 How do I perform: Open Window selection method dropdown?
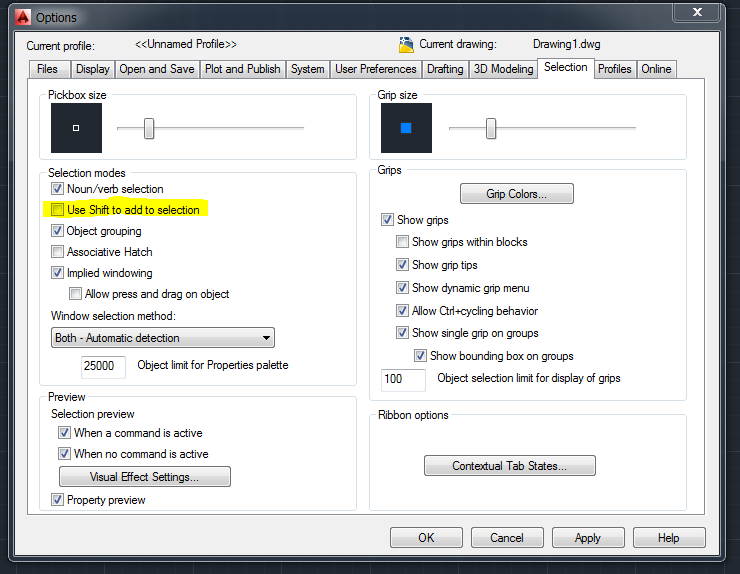pyautogui.click(x=163, y=338)
